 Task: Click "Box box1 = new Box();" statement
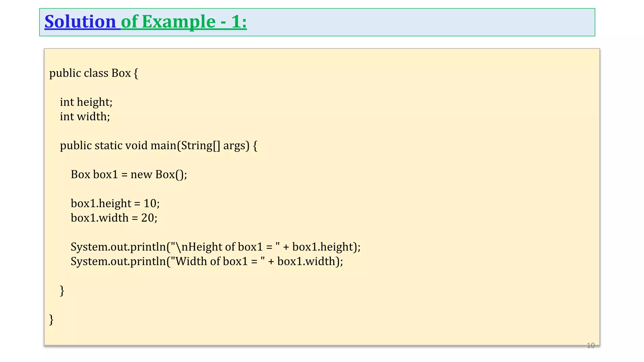(129, 174)
